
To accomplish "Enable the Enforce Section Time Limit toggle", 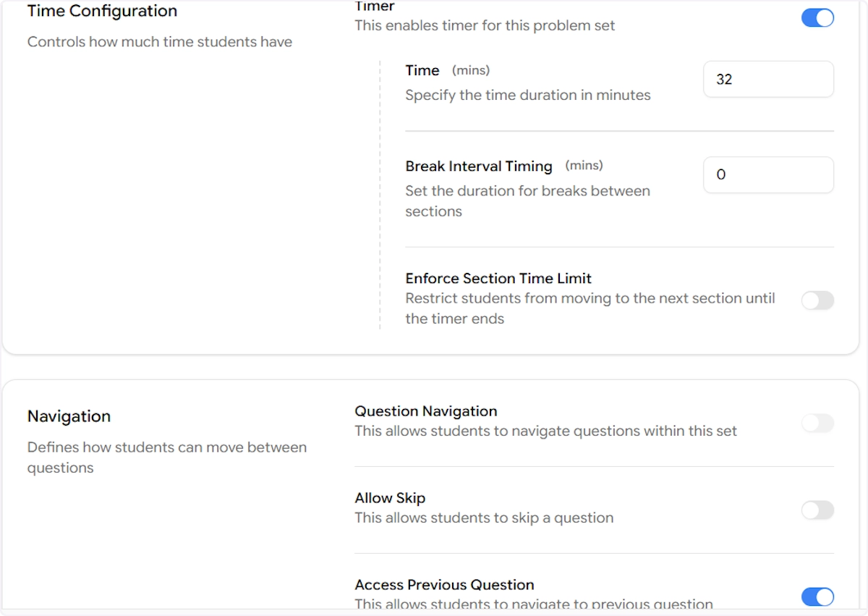I will 817,300.
